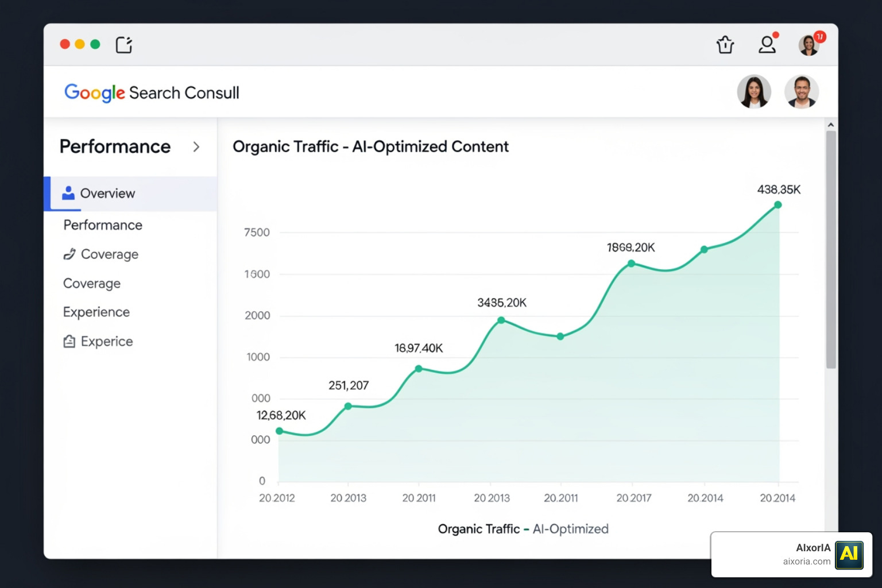Image resolution: width=882 pixels, height=588 pixels.
Task: Click the vertical scrollbar thumb
Action: pyautogui.click(x=831, y=250)
